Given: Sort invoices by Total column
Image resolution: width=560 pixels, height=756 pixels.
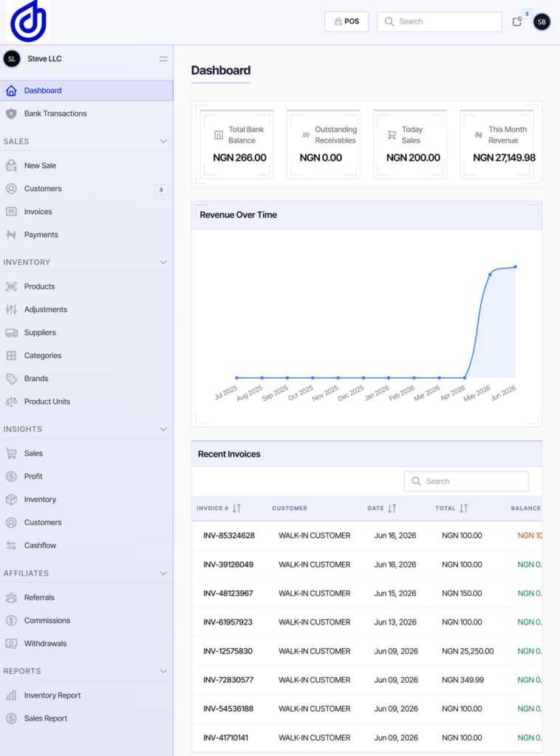Looking at the screenshot, I should point(463,508).
